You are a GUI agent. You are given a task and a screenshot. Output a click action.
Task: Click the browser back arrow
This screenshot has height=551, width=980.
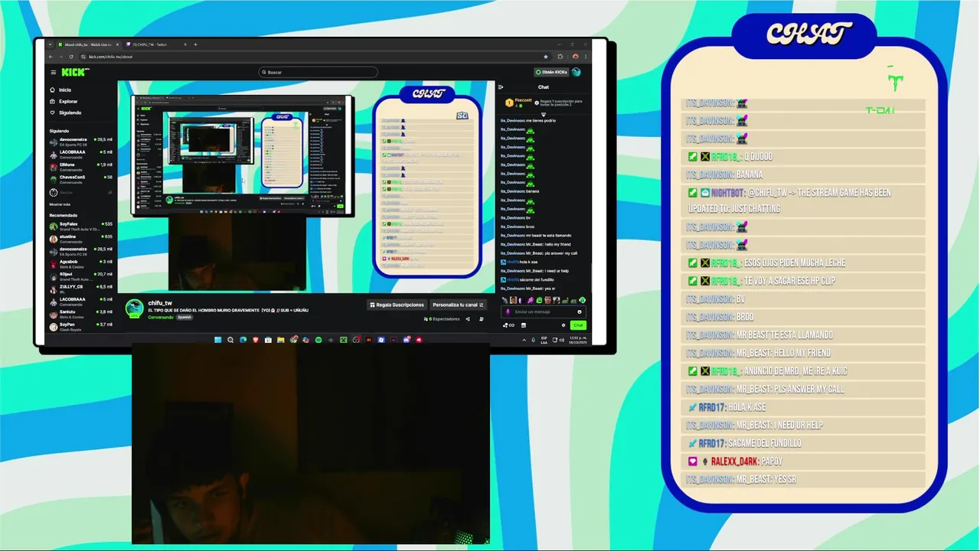(51, 57)
